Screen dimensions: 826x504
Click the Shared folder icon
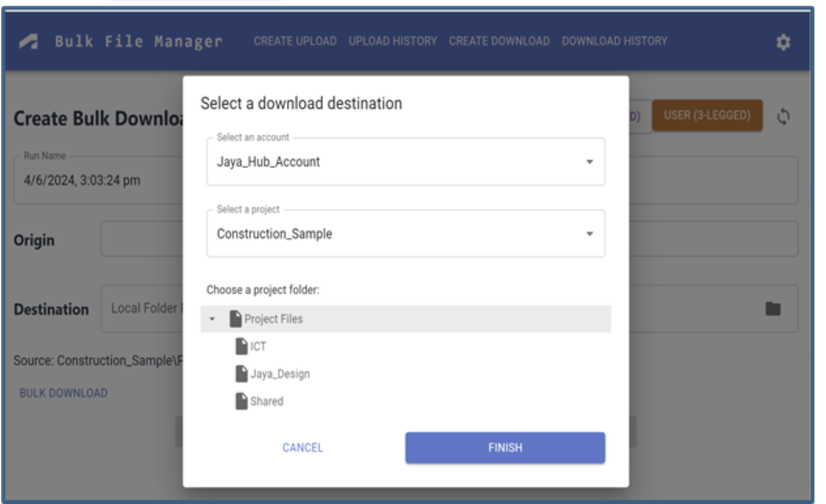(241, 401)
